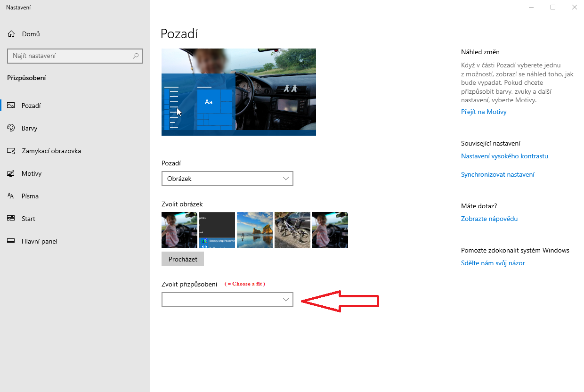This screenshot has width=584, height=392.
Task: Click the search magnifier icon
Action: (136, 56)
